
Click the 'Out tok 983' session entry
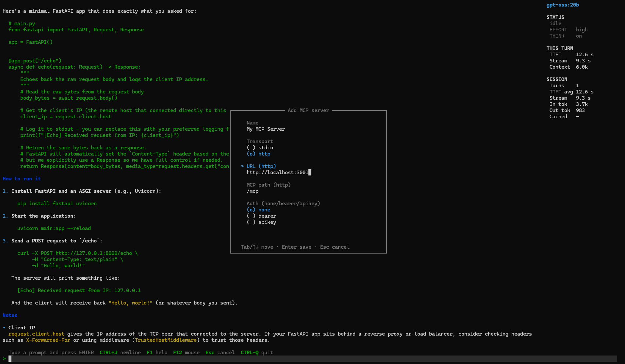[x=567, y=110]
